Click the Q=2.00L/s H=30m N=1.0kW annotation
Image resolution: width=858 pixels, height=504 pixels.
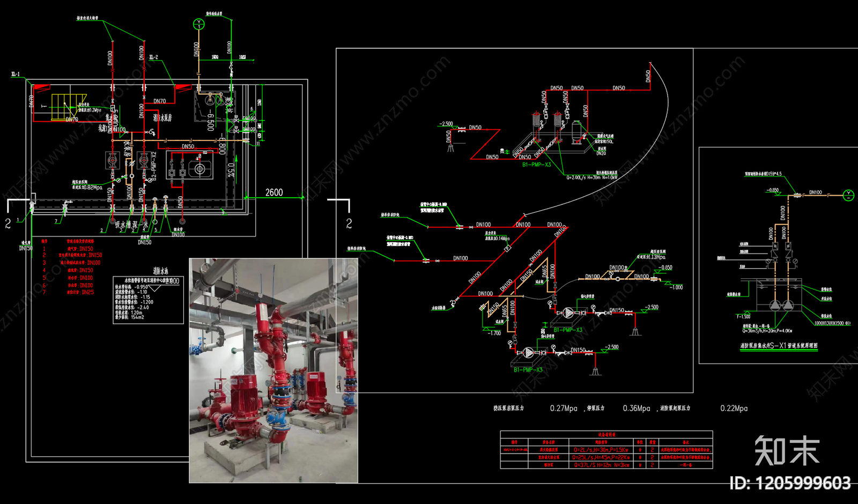tap(592, 177)
